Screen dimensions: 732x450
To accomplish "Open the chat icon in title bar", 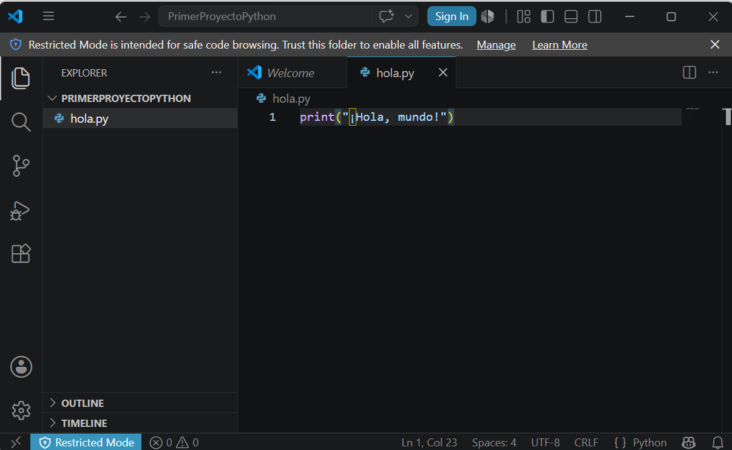I will click(x=386, y=16).
